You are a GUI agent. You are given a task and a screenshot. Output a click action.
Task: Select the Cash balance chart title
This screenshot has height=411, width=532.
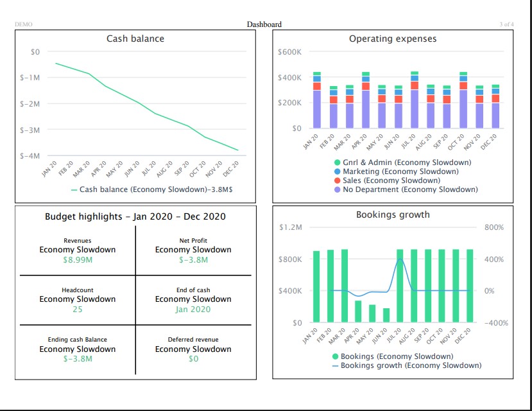coord(135,39)
